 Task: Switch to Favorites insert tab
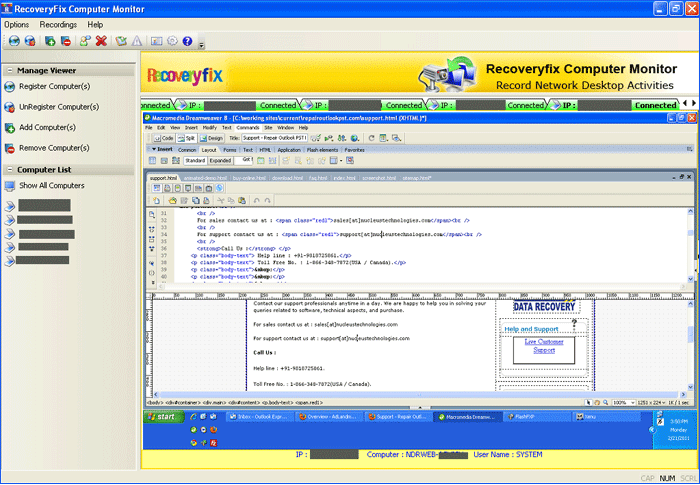354,150
